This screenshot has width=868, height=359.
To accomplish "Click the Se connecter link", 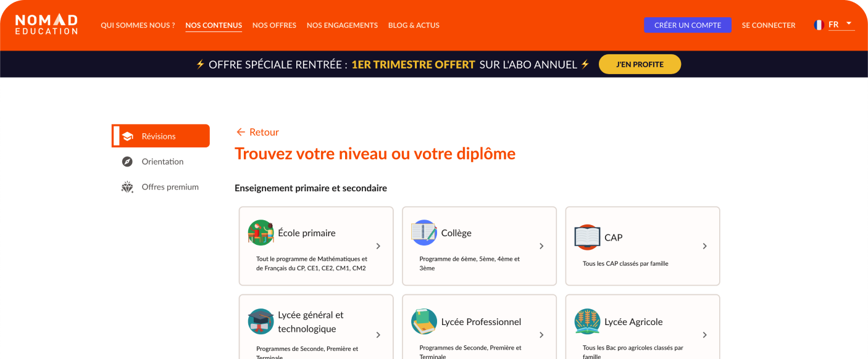I will (x=769, y=25).
